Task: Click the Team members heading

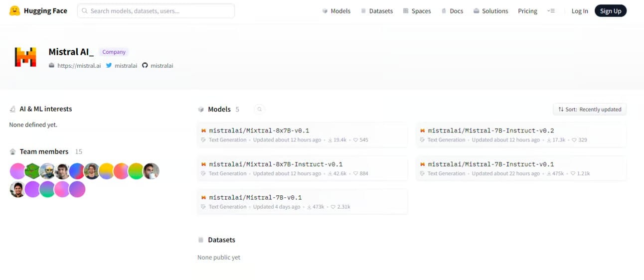Action: tap(44, 151)
